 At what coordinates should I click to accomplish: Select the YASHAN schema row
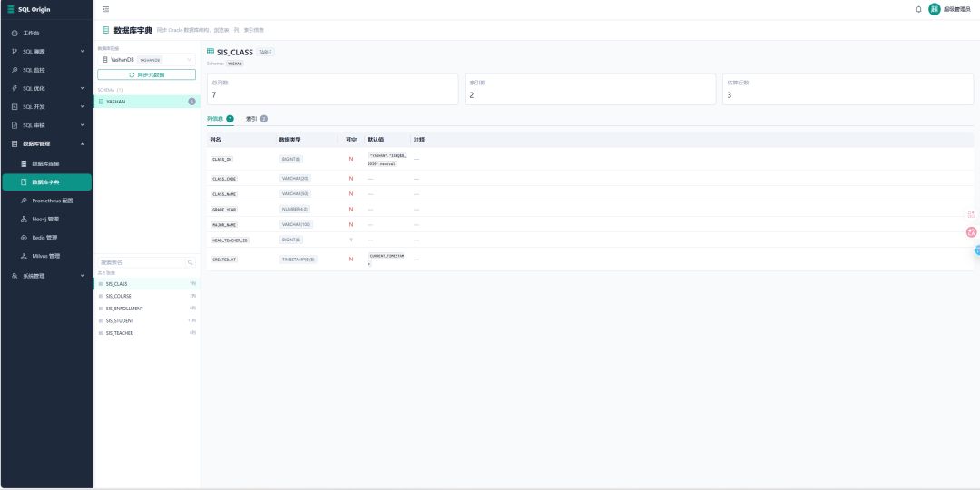[147, 102]
